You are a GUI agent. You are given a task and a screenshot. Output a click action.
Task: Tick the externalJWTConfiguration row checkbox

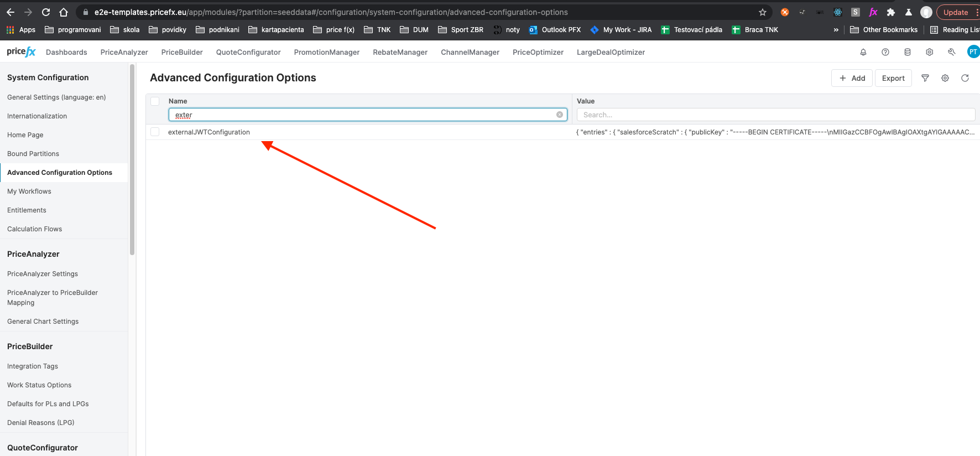(x=155, y=132)
